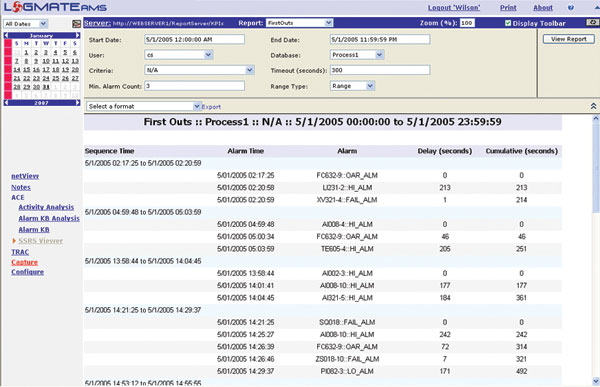Click alarm time 5/01/2005 14:26:39
This screenshot has width=600, height=387.
246,347
